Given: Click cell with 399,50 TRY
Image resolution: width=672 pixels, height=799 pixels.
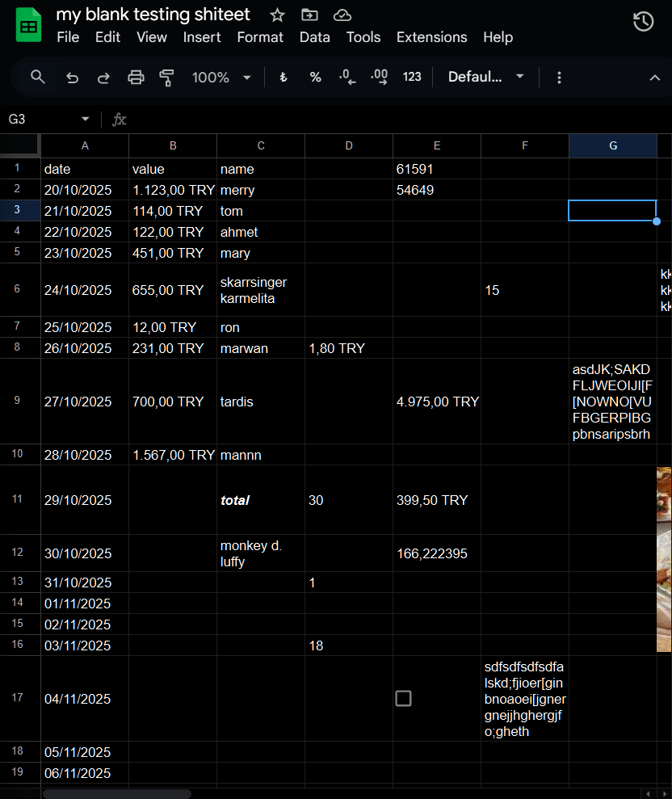Looking at the screenshot, I should point(437,500).
